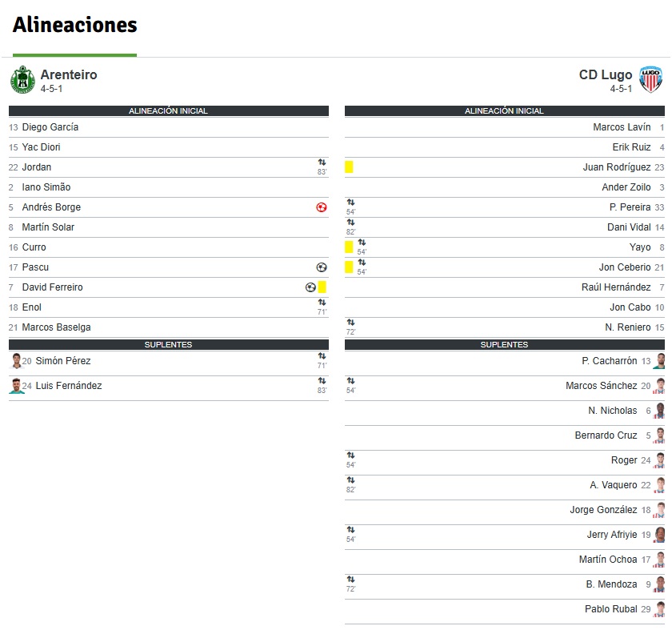Click Dani Vidal's 82' substitution icon
The image size is (672, 638).
pos(351,222)
